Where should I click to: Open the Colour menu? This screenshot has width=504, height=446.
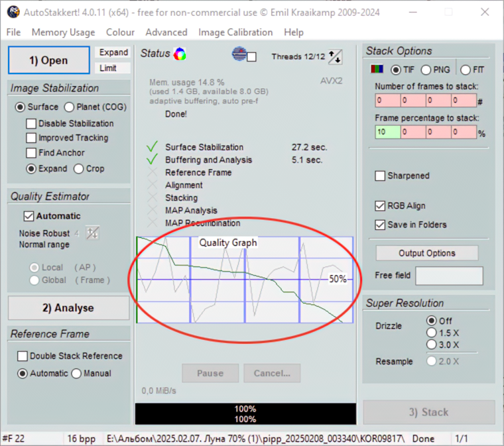120,32
